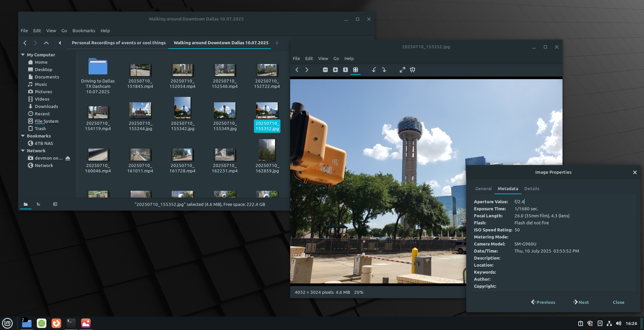Start the slideshow from viewer toolbar
Image resolution: width=644 pixels, height=330 pixels.
click(413, 70)
